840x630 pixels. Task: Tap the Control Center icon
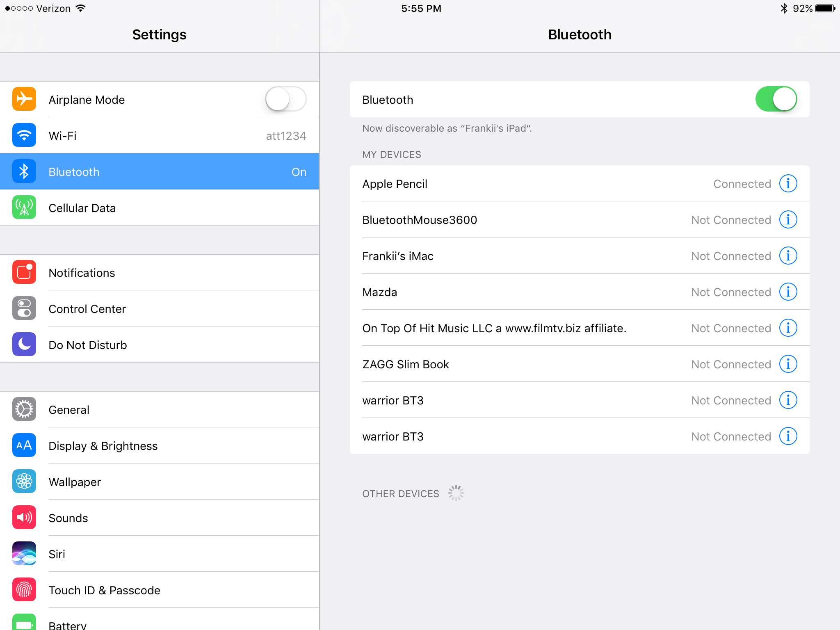pyautogui.click(x=24, y=308)
